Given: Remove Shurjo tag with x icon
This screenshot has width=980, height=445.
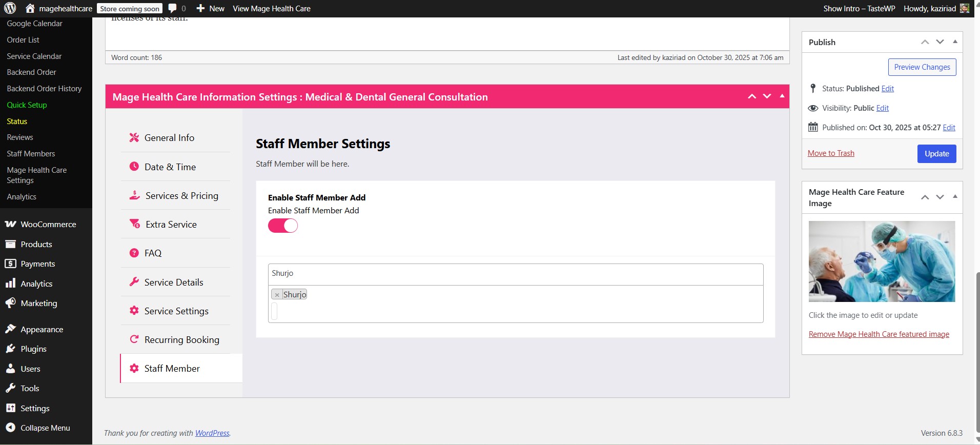Looking at the screenshot, I should point(277,295).
